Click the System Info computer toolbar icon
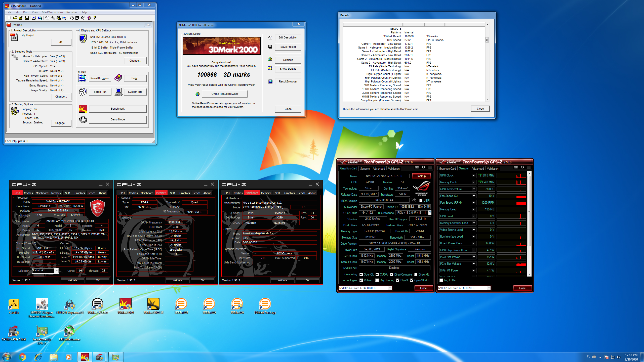Screen dimensions: 644x362 tap(34, 18)
